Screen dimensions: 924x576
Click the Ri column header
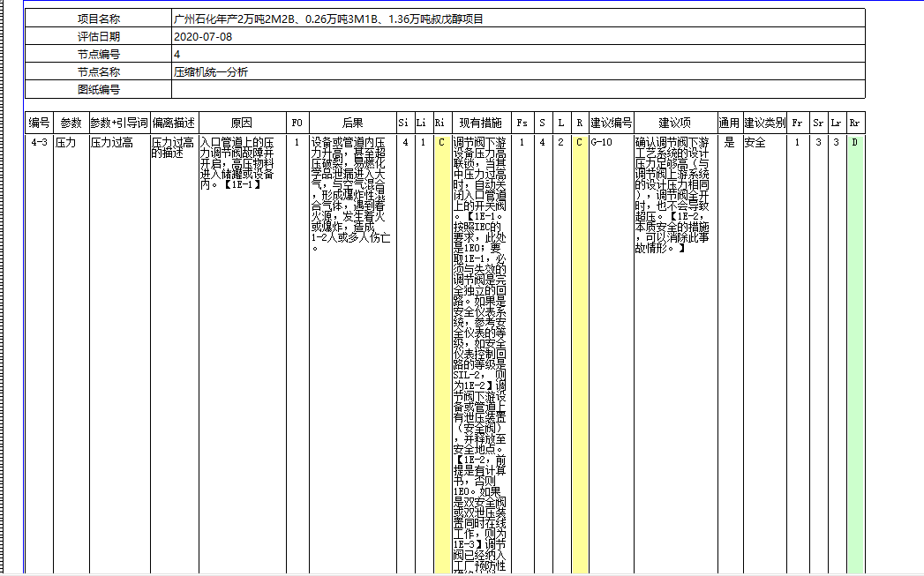[x=442, y=123]
